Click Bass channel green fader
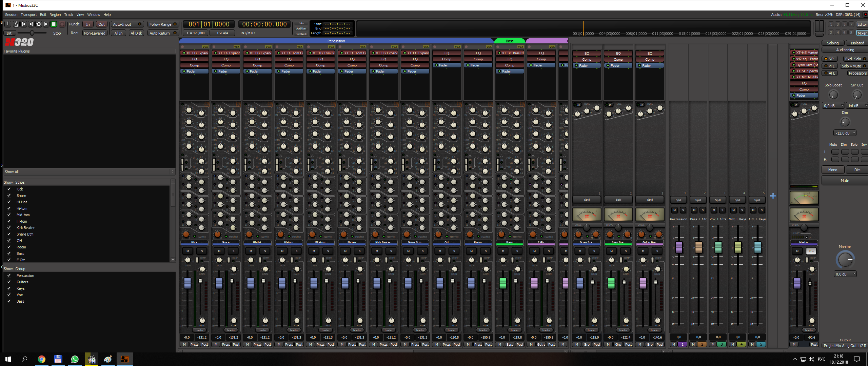Screen dimensions: 868x366 click(503, 283)
